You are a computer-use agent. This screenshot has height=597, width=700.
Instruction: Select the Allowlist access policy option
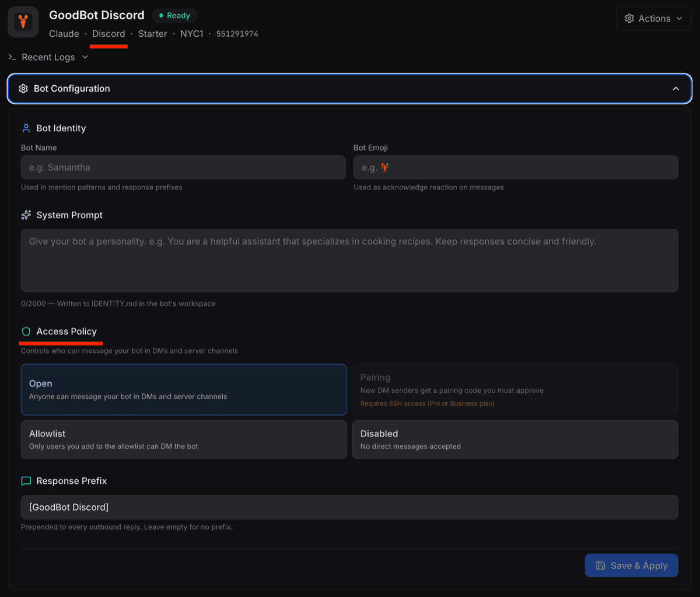tap(184, 439)
